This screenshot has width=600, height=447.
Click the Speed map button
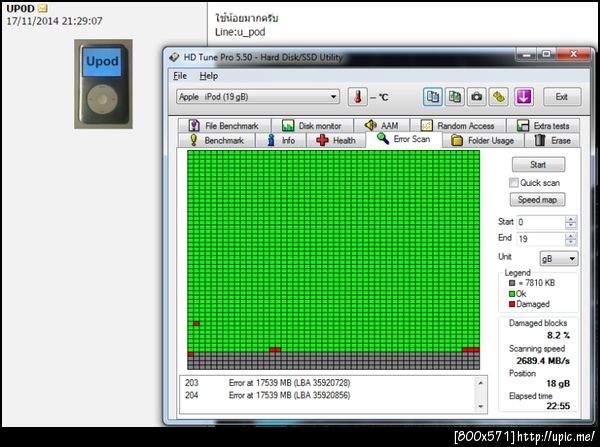tap(537, 199)
